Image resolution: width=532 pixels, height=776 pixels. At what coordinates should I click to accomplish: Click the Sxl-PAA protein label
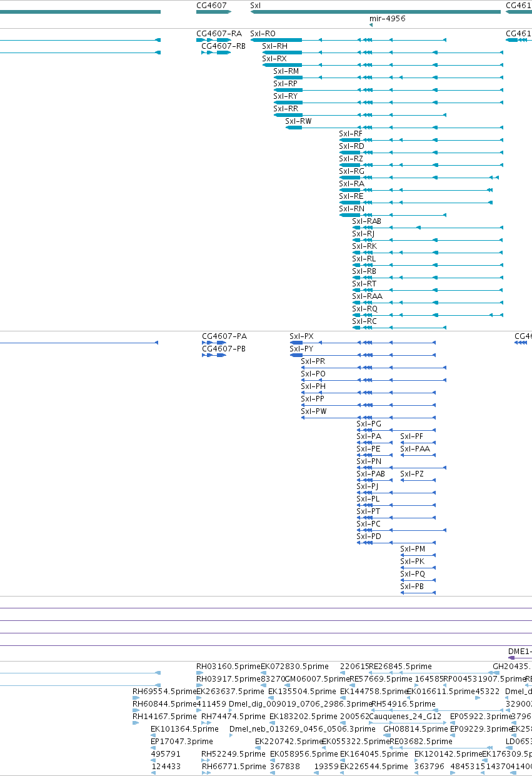point(415,449)
